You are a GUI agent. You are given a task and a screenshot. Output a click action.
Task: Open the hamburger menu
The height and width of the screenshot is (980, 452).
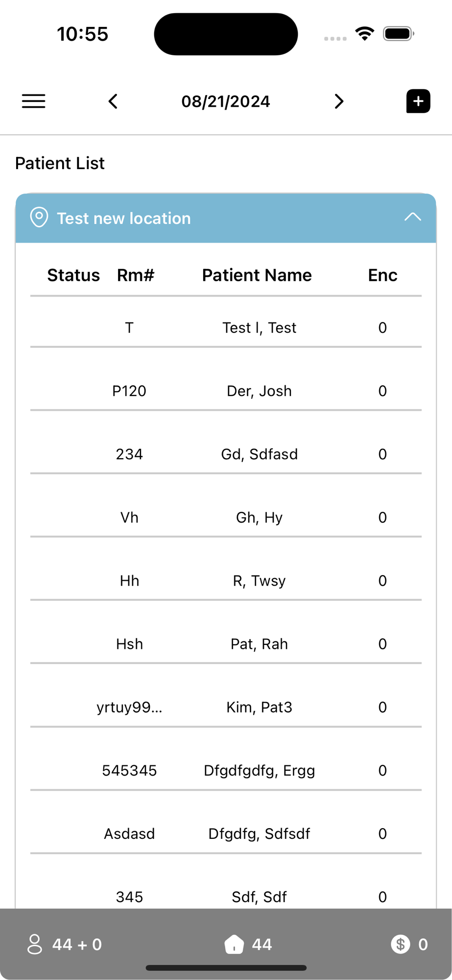click(33, 101)
